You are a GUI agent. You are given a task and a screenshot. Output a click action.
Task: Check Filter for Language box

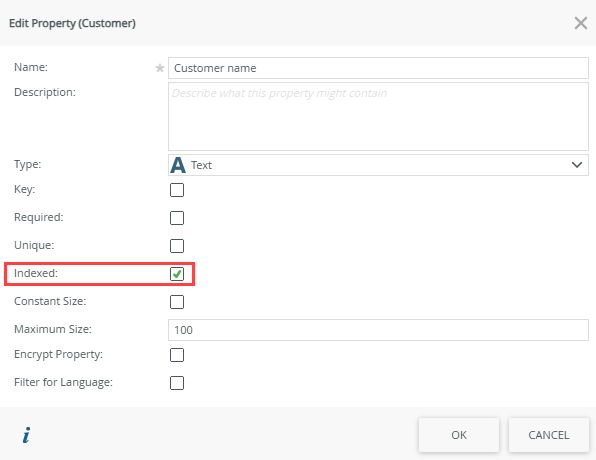tap(177, 383)
